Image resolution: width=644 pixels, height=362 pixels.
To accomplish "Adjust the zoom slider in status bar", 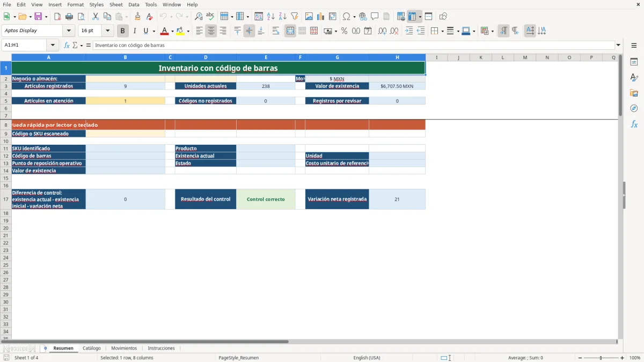I will coord(601,358).
